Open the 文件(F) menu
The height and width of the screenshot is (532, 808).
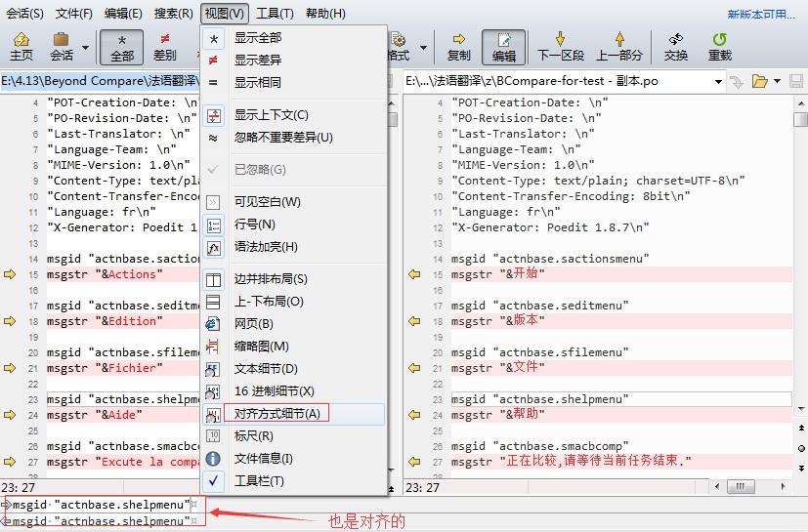(x=73, y=14)
